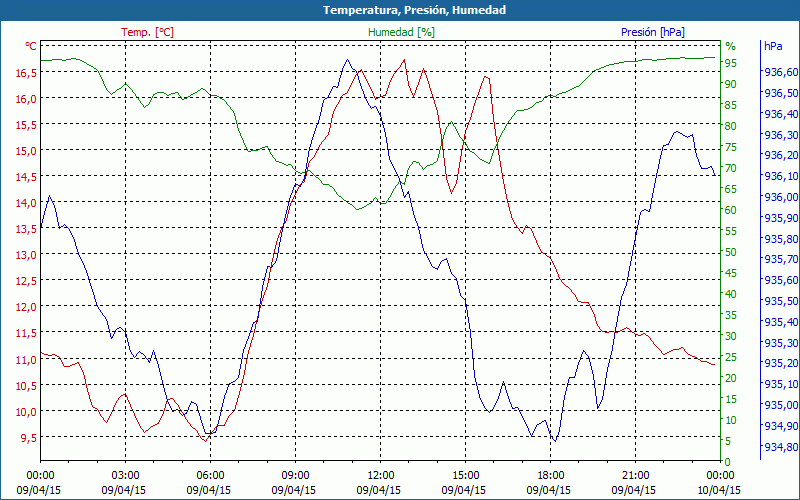800x500 pixels.
Task: Click the 935,50 pressure axis value
Action: coord(781,302)
